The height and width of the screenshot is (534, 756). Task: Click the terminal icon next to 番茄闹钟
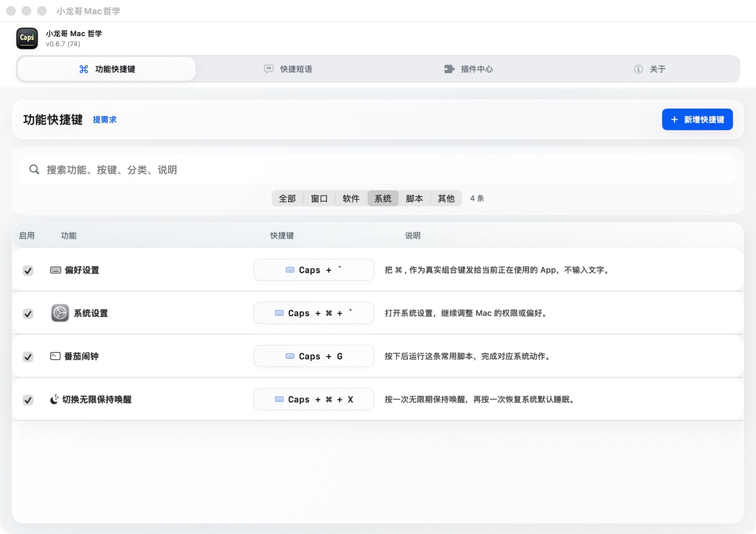55,356
